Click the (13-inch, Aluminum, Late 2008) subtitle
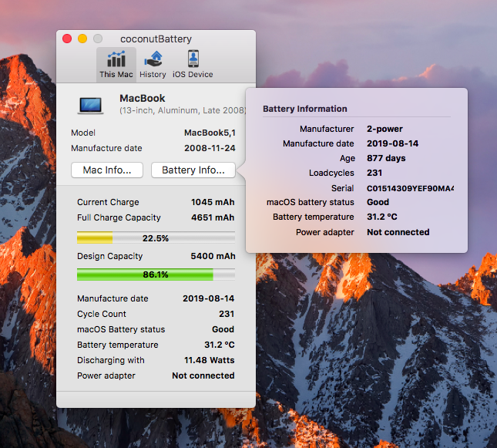497x448 pixels. coord(183,110)
